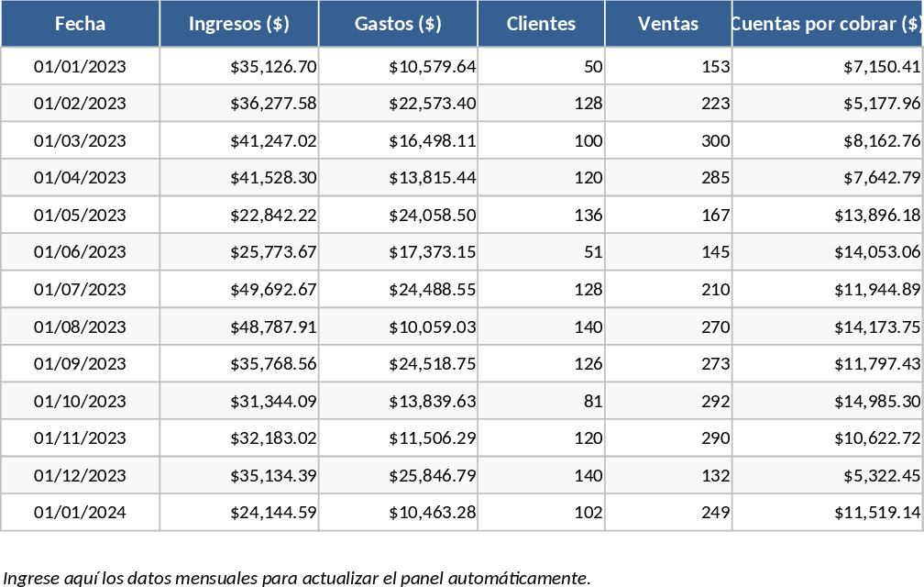
Task: Click the Ingresos ($) header cell
Action: tap(239, 24)
